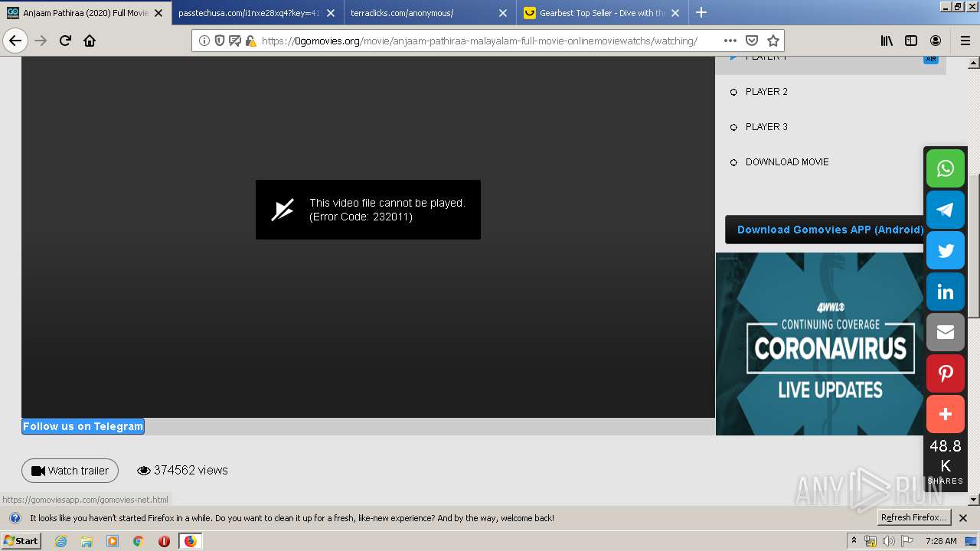980x551 pixels.
Task: Share by email icon
Action: pos(946,332)
